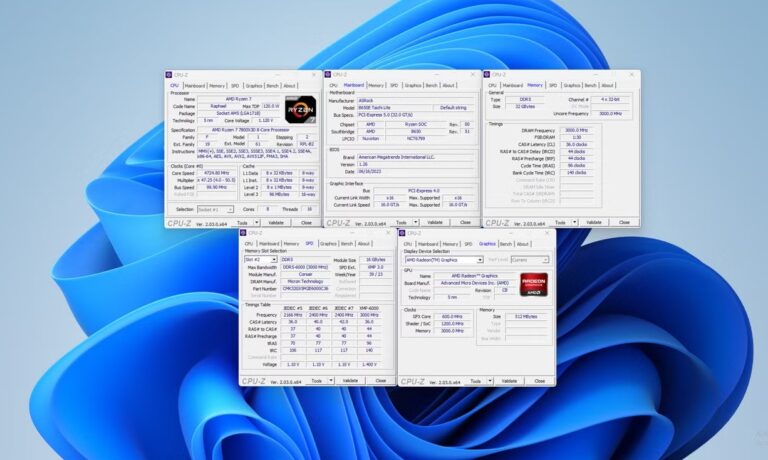This screenshot has height=460, width=768.
Task: Click Close button in SPD window
Action: 381,381
